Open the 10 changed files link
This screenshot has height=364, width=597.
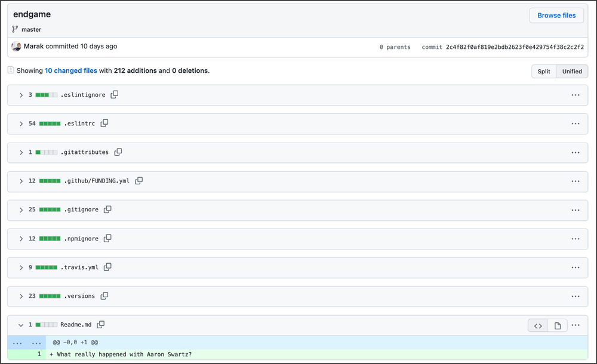tap(71, 70)
